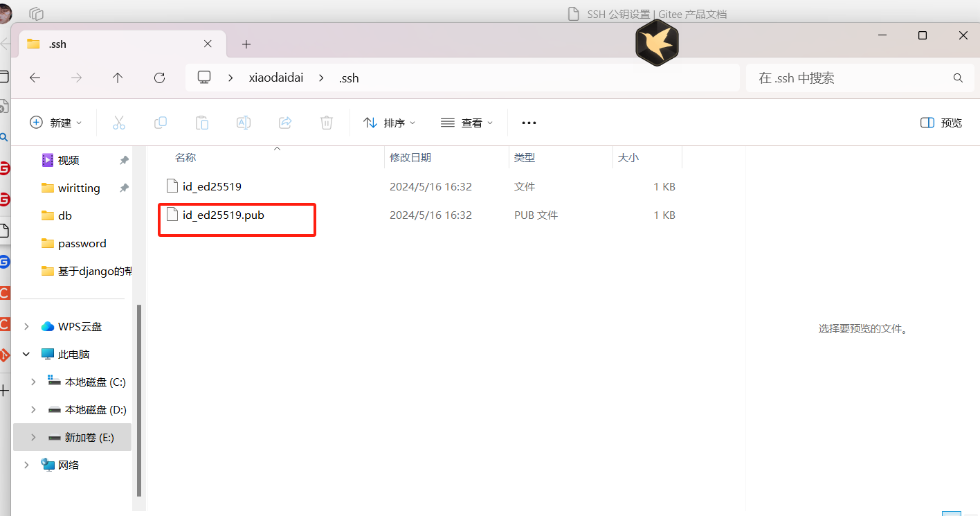Click the SSH 公钥设置 browser window title

[x=657, y=14]
